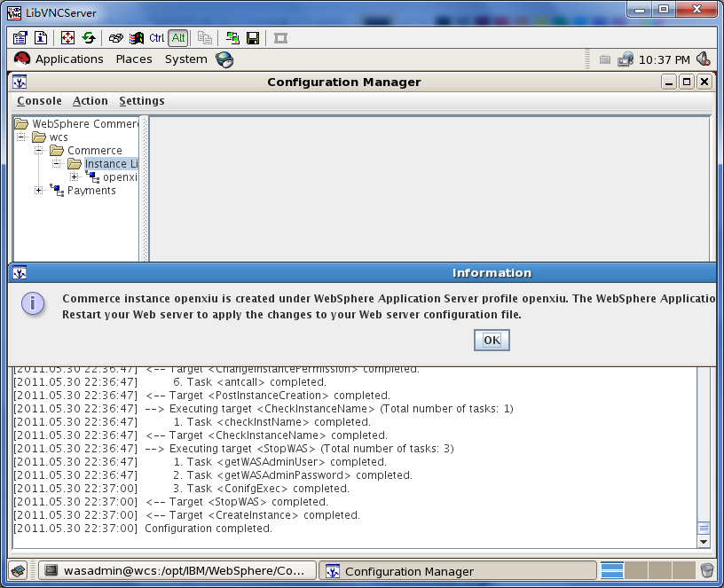Open the System menu
The image size is (724, 588).
click(186, 59)
